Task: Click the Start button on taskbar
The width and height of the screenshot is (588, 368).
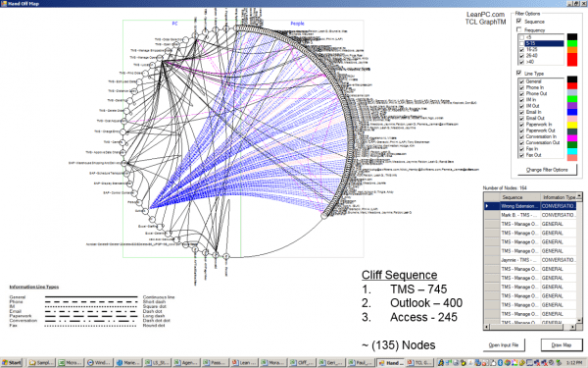Action: pos(11,363)
